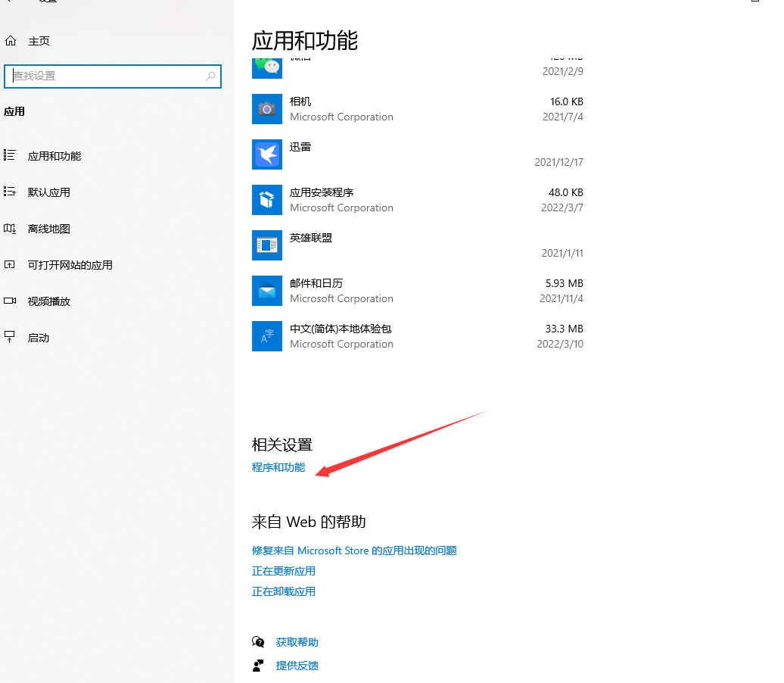Open the 启动 startup settings
Viewport: 784px width, 683px height.
click(x=39, y=338)
